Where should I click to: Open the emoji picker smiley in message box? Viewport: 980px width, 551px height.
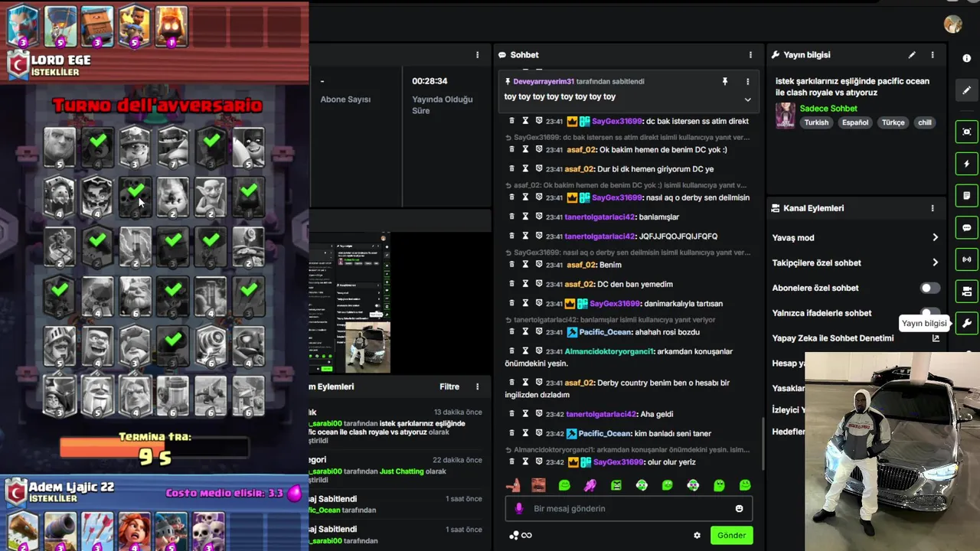tap(739, 508)
